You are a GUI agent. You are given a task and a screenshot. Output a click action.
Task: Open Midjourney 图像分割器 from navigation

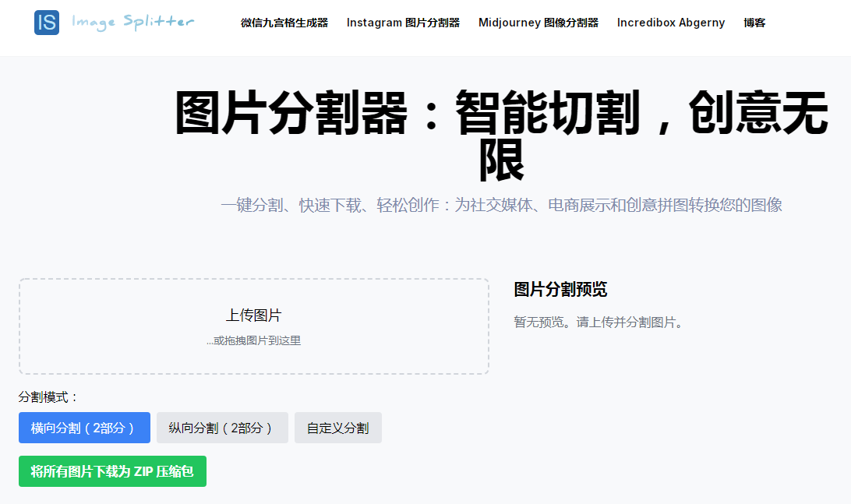point(538,23)
